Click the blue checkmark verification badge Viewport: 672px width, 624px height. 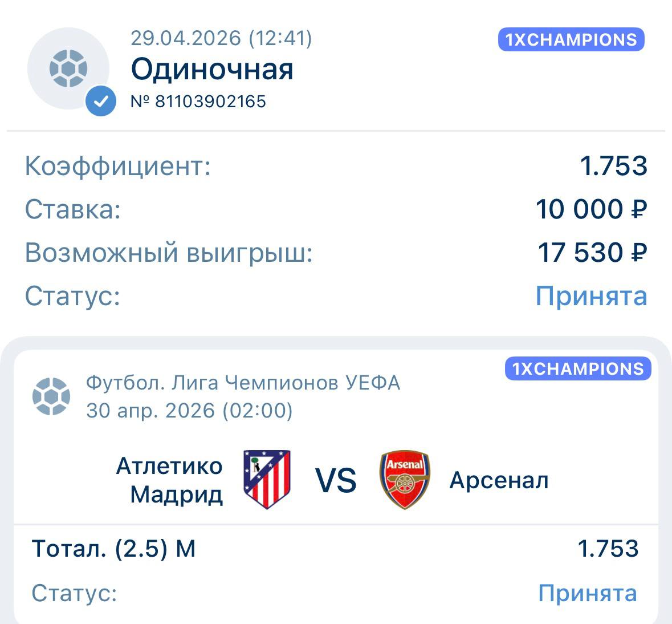point(101,102)
